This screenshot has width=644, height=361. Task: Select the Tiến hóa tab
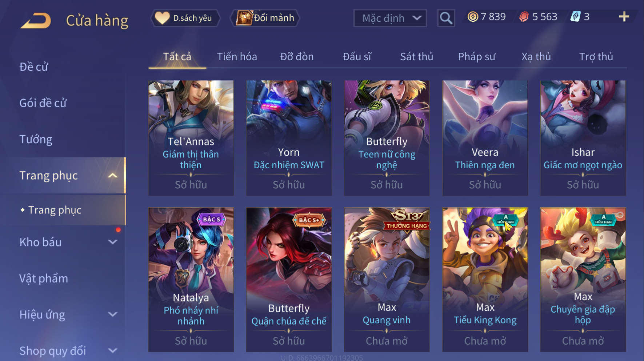237,57
